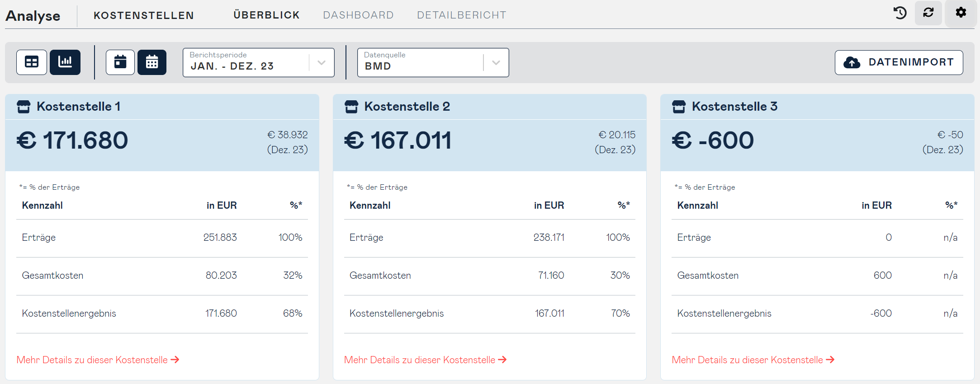This screenshot has height=384, width=980.
Task: Expand the Berichtsperiode chevron arrow
Action: tap(322, 63)
